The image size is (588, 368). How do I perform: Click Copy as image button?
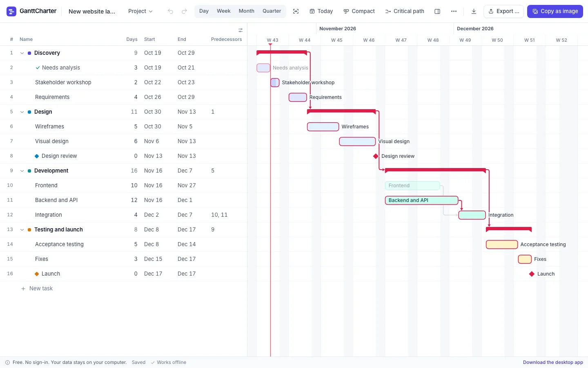pos(555,11)
